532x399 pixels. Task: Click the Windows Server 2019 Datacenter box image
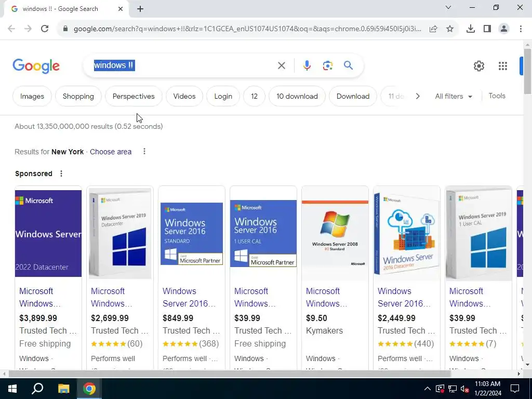tap(120, 233)
